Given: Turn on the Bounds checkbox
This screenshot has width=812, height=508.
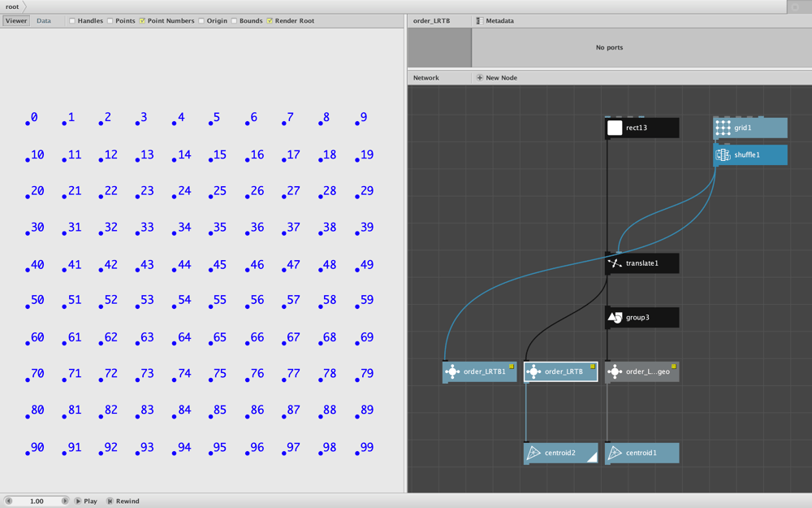Looking at the screenshot, I should click(234, 21).
